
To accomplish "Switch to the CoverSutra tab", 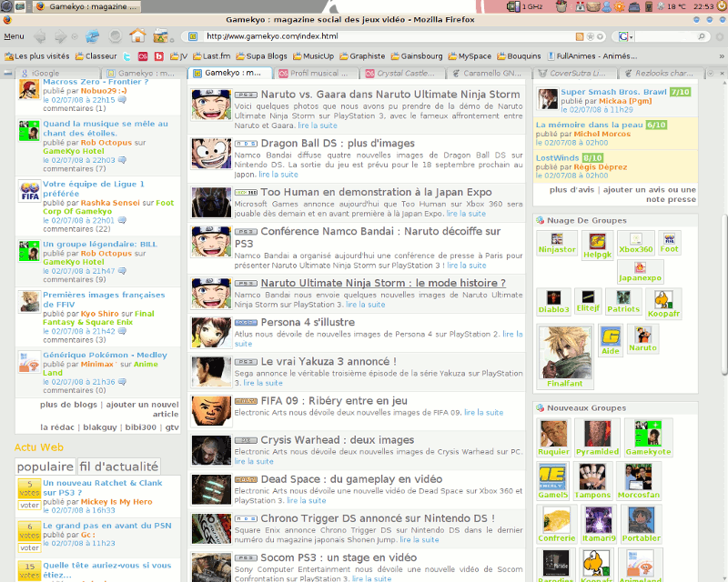I will pos(576,74).
